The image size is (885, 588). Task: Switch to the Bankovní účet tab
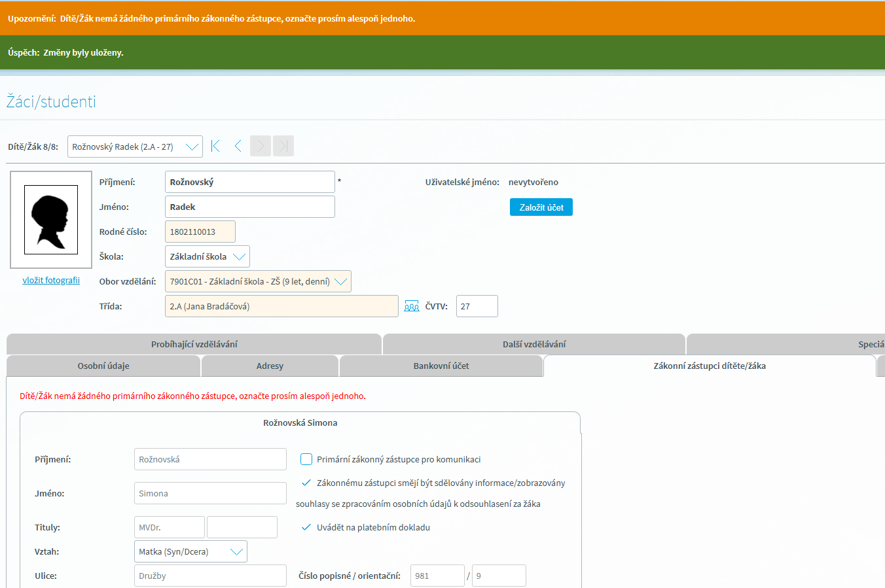pyautogui.click(x=441, y=366)
